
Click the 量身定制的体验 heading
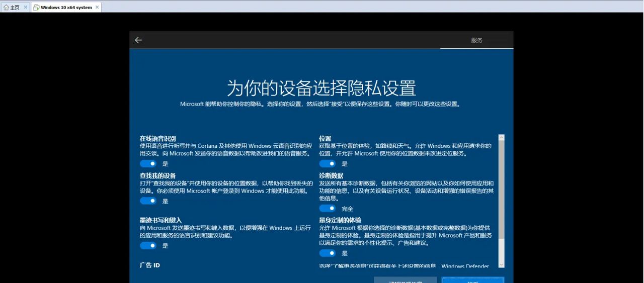[x=340, y=220]
